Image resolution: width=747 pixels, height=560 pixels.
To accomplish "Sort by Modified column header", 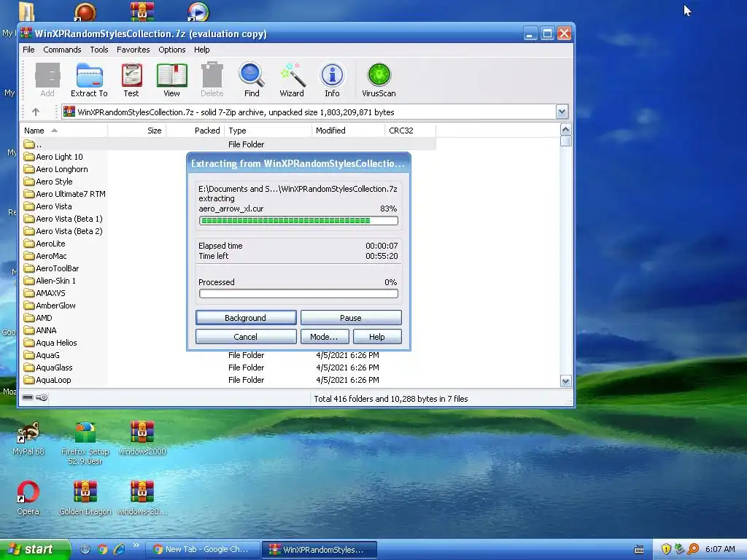I will pyautogui.click(x=348, y=131).
